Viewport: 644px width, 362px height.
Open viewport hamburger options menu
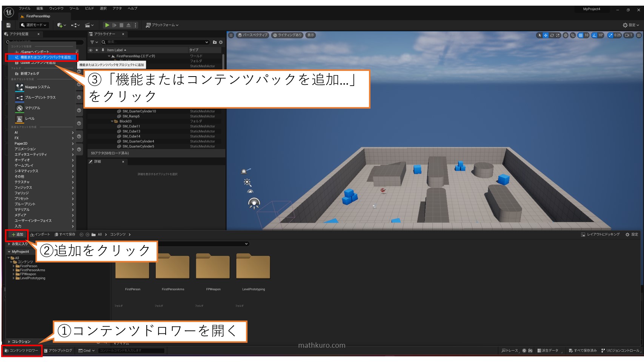[x=231, y=35]
